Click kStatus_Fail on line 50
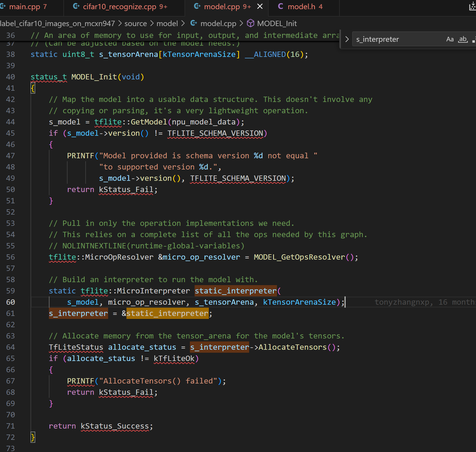The width and height of the screenshot is (476, 452). point(126,189)
